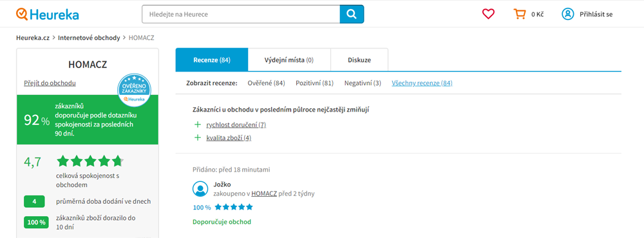Click the green 4,7 star rating
The width and height of the screenshot is (644, 238).
pos(90,161)
